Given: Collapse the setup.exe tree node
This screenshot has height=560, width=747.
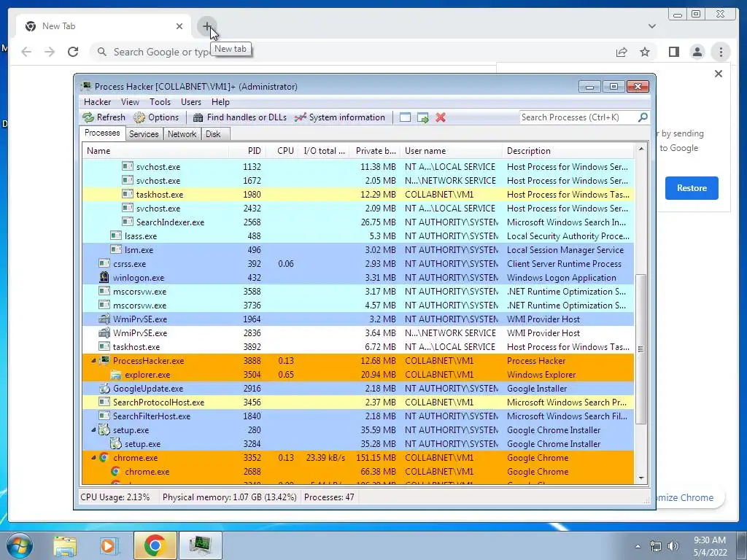Looking at the screenshot, I should click(x=93, y=429).
